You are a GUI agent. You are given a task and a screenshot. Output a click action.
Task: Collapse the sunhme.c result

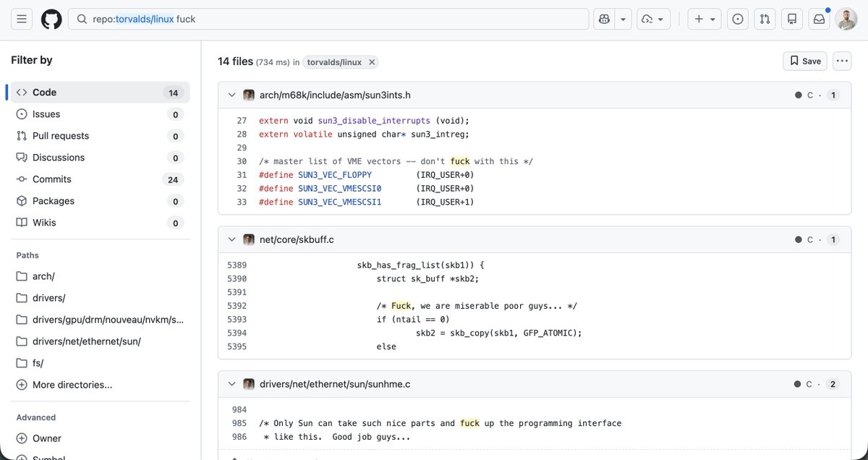pyautogui.click(x=231, y=384)
